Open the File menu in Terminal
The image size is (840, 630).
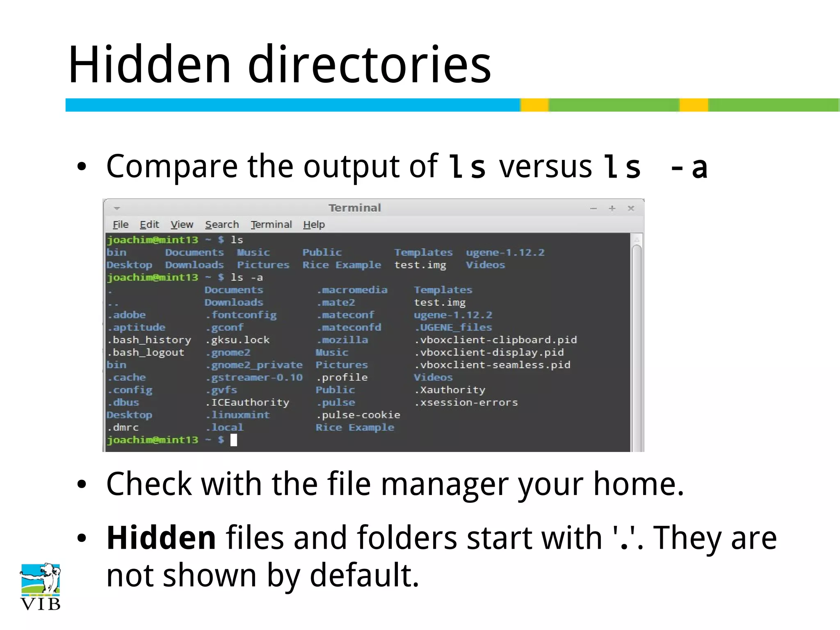tap(121, 224)
